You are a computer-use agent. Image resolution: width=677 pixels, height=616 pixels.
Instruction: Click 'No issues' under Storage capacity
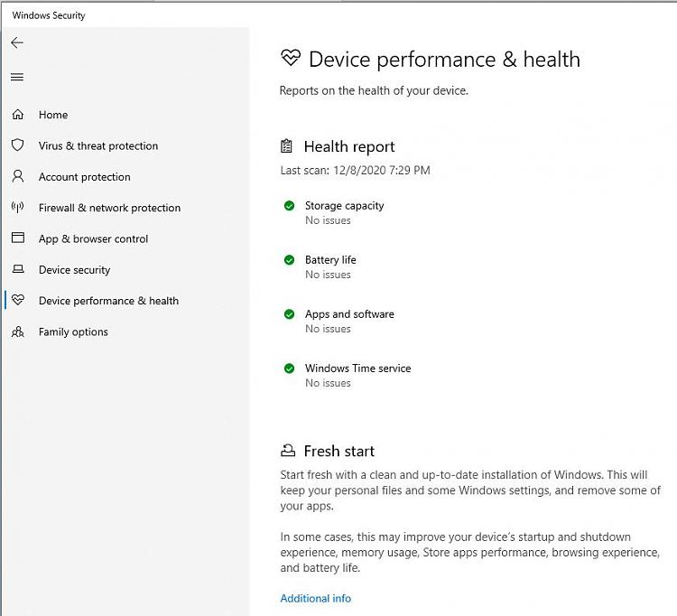click(x=329, y=220)
